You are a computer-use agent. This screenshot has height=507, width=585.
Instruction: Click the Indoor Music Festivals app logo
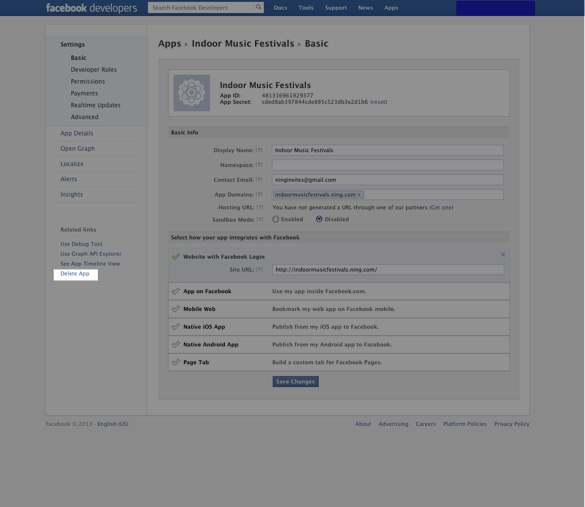pos(191,93)
